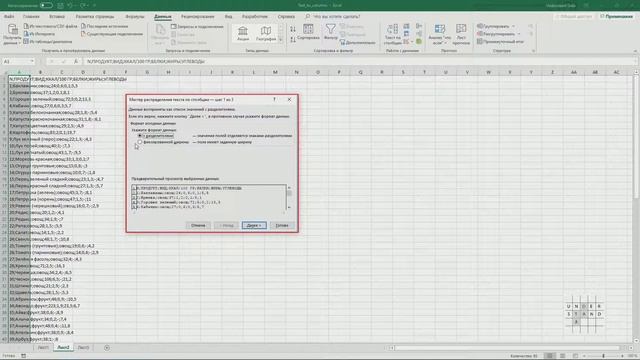This screenshot has height=360, width=640.
Task: Open the Файл (File) tab
Action: pyautogui.click(x=9, y=17)
